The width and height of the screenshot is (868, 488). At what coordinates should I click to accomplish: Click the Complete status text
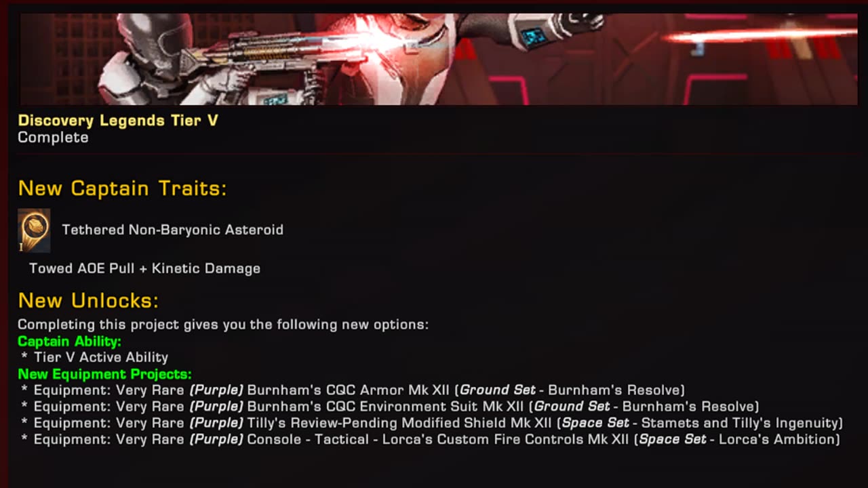[53, 138]
